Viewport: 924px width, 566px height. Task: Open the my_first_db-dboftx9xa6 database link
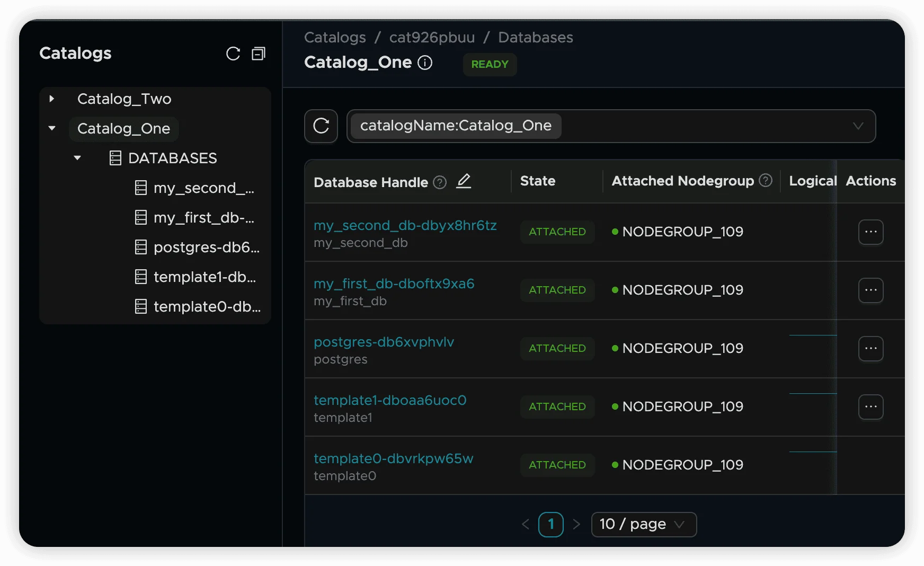pos(394,284)
